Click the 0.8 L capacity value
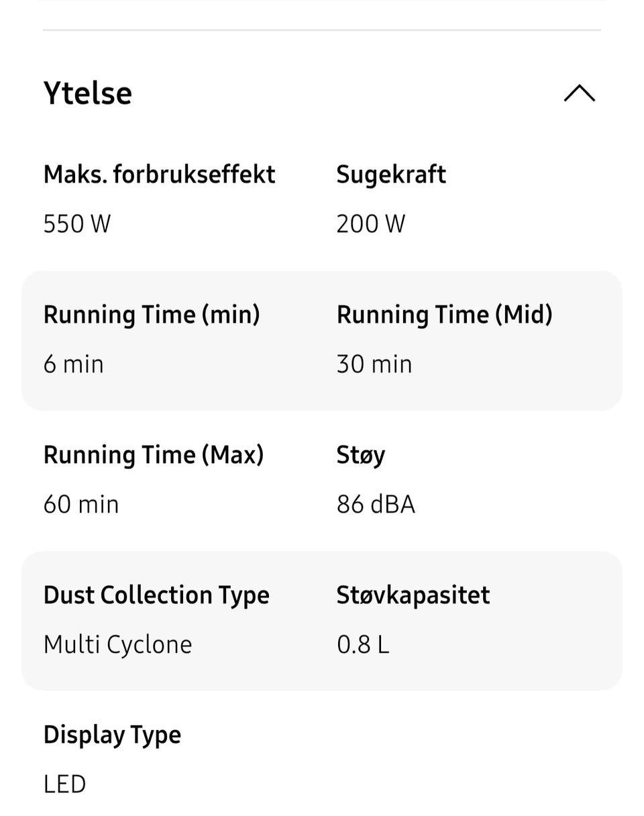The image size is (644, 816). tap(362, 645)
